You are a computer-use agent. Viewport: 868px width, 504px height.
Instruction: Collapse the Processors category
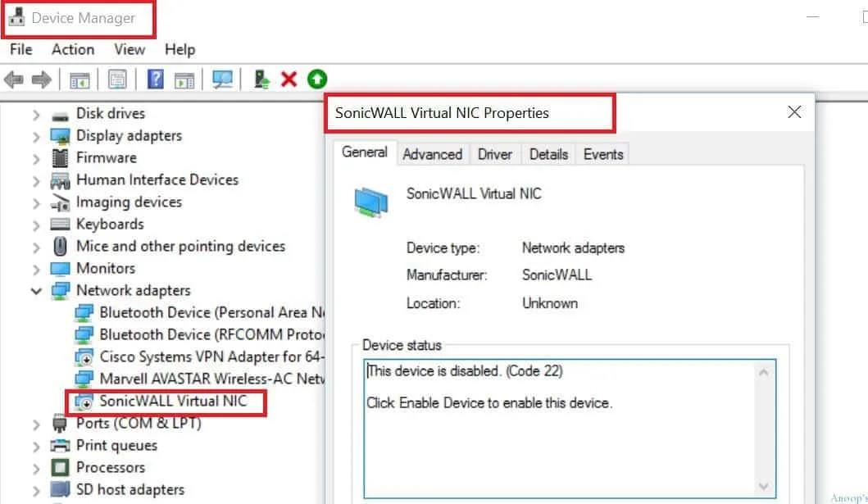pos(36,467)
